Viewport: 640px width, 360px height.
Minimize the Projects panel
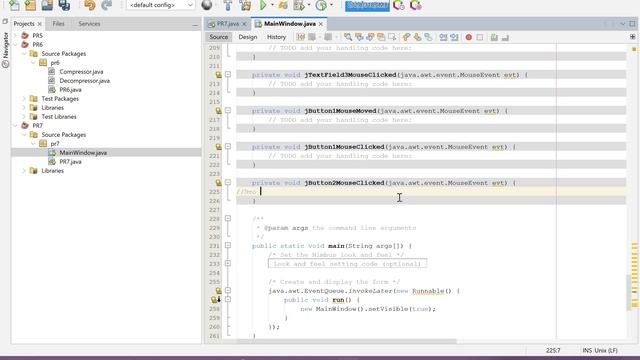[195, 25]
